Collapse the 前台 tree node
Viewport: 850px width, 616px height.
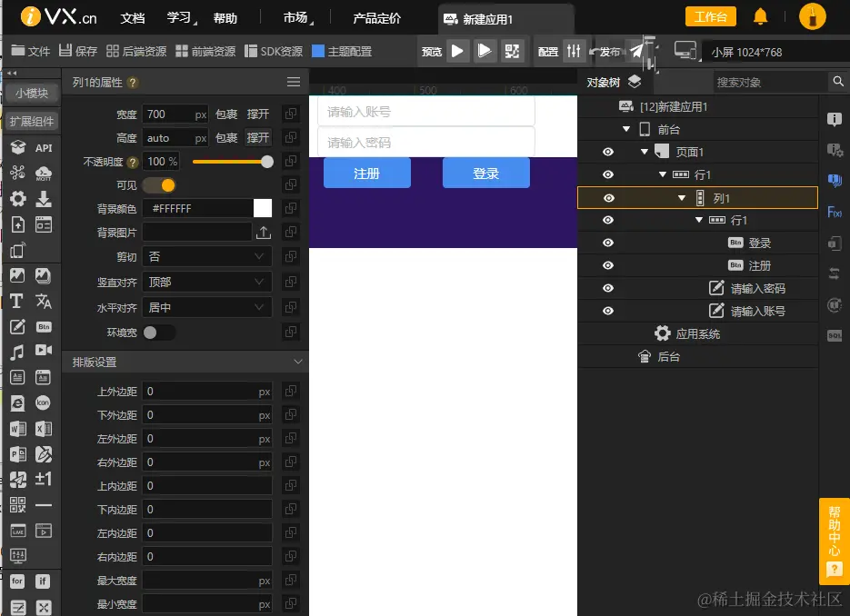pyautogui.click(x=626, y=130)
